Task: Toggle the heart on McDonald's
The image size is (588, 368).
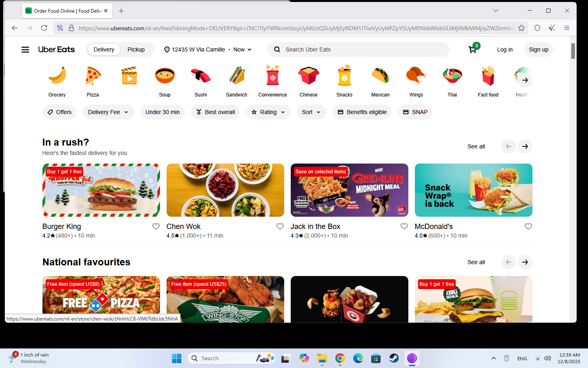Action: [x=528, y=227]
